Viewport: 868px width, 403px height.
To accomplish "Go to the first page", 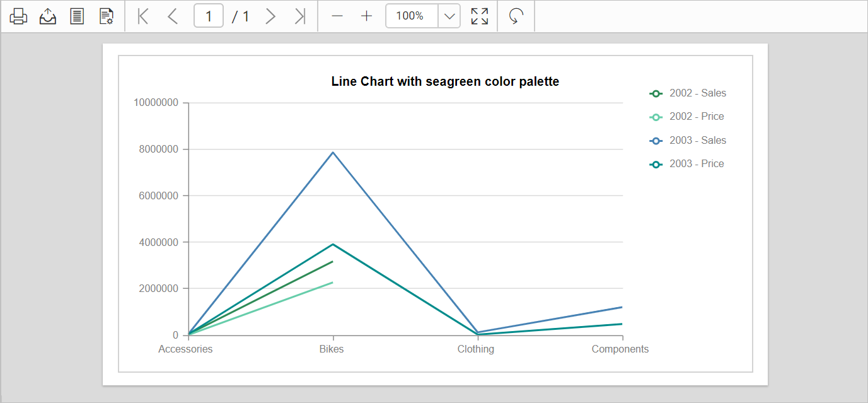I will 143,16.
